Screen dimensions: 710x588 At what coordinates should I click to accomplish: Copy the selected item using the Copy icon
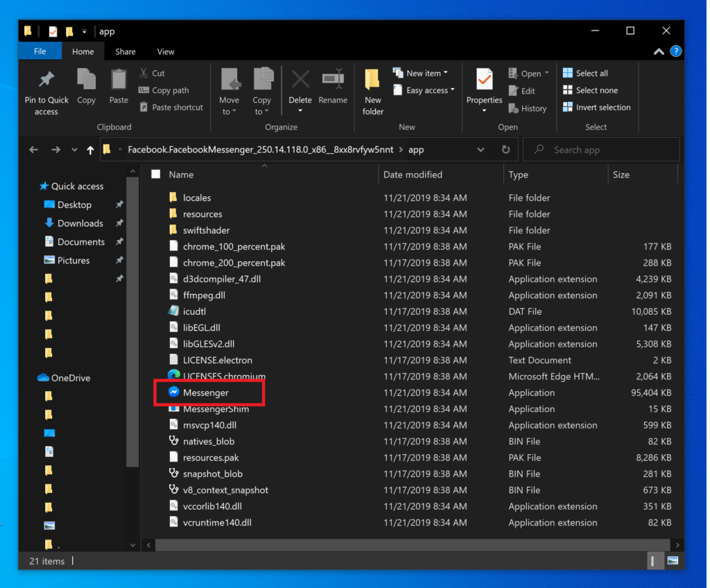click(85, 85)
